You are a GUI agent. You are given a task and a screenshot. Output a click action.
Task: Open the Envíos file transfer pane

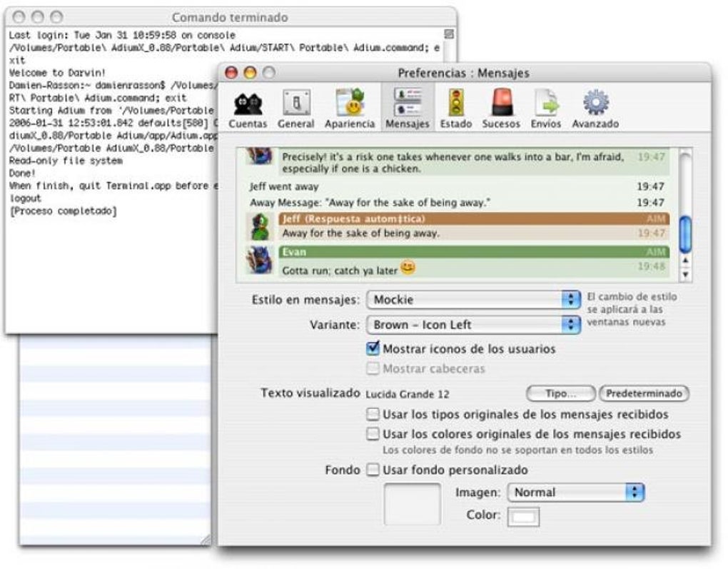pyautogui.click(x=546, y=109)
